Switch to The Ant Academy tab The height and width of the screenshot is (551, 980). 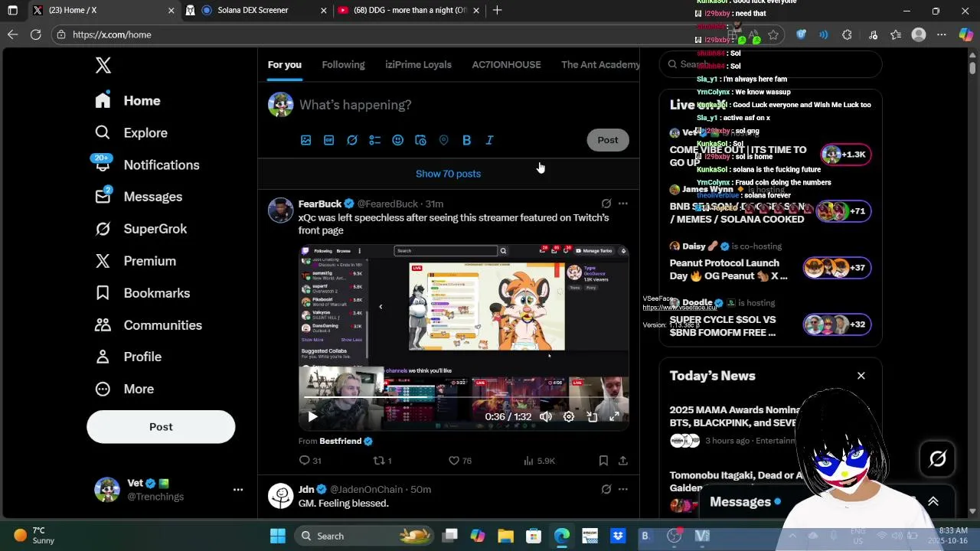(x=600, y=65)
